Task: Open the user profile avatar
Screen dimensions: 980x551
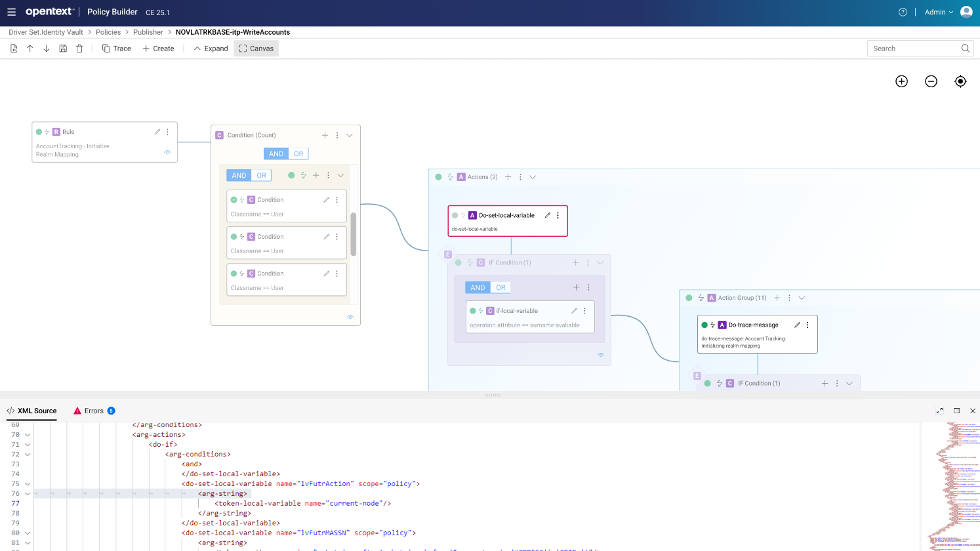Action: [x=966, y=12]
